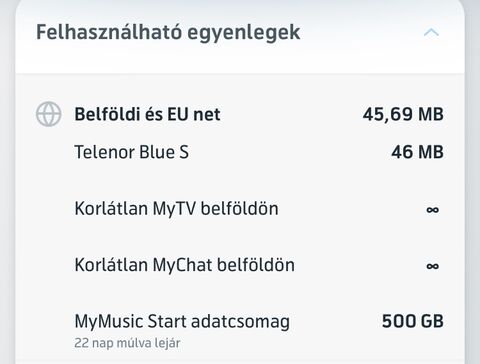The height and width of the screenshot is (364, 480).
Task: Tap the word Telenor in plan name
Action: coord(104,152)
